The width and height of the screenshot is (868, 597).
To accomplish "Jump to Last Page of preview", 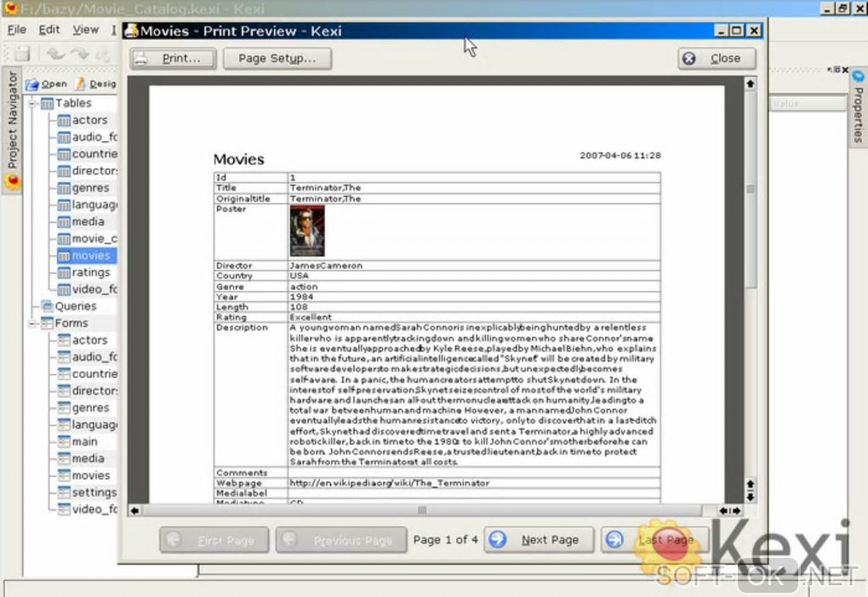I will (654, 539).
